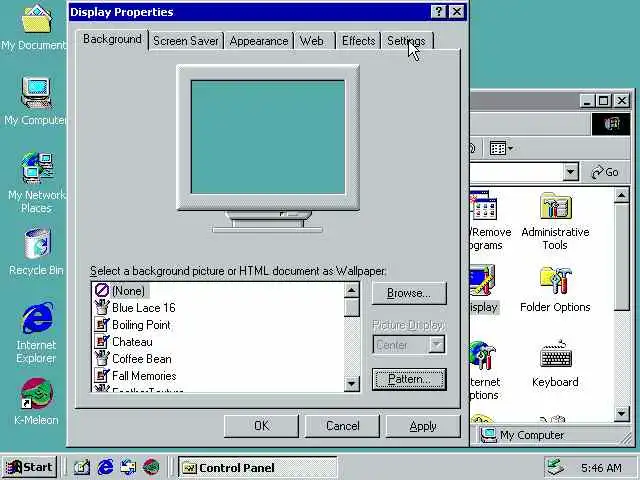The width and height of the screenshot is (640, 480).
Task: Click the Windows logo throbber in Control Panel
Action: pos(611,124)
